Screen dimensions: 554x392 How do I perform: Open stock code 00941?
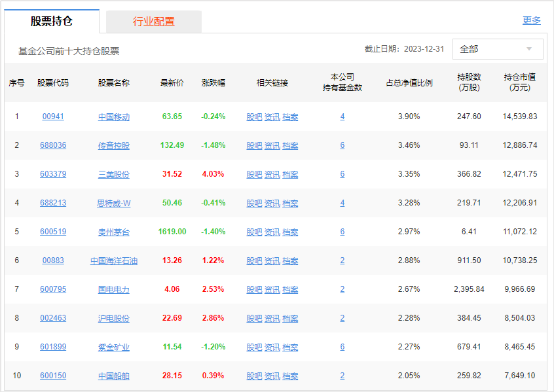point(53,116)
